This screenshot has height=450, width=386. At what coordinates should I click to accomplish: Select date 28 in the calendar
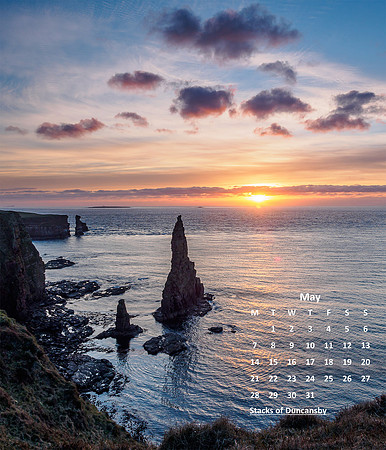(255, 395)
